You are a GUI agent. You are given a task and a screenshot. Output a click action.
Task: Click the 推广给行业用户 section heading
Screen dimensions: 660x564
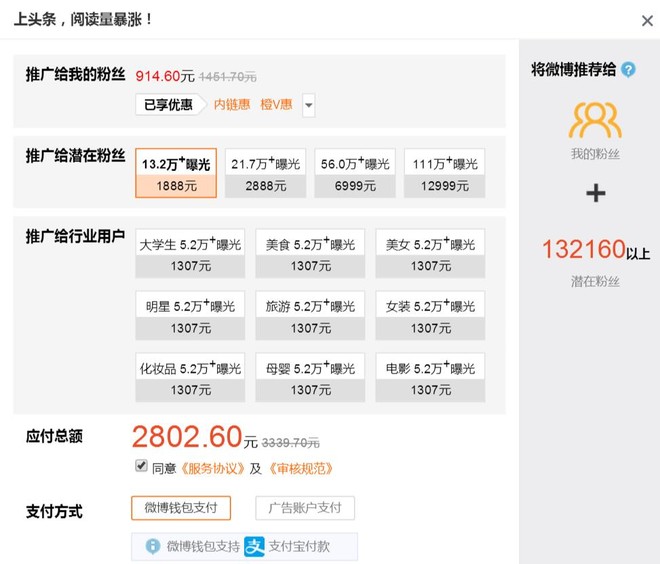coord(75,236)
